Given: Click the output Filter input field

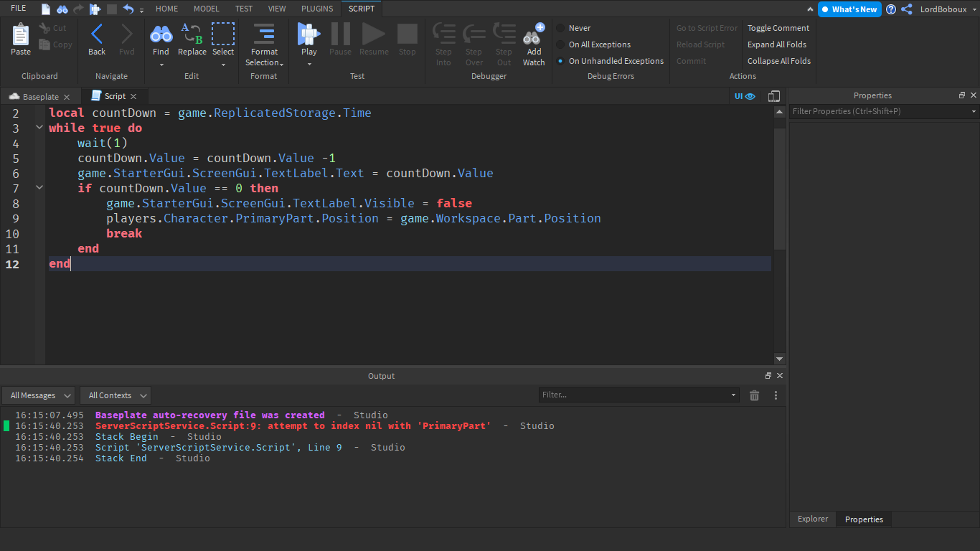Looking at the screenshot, I should (x=634, y=395).
